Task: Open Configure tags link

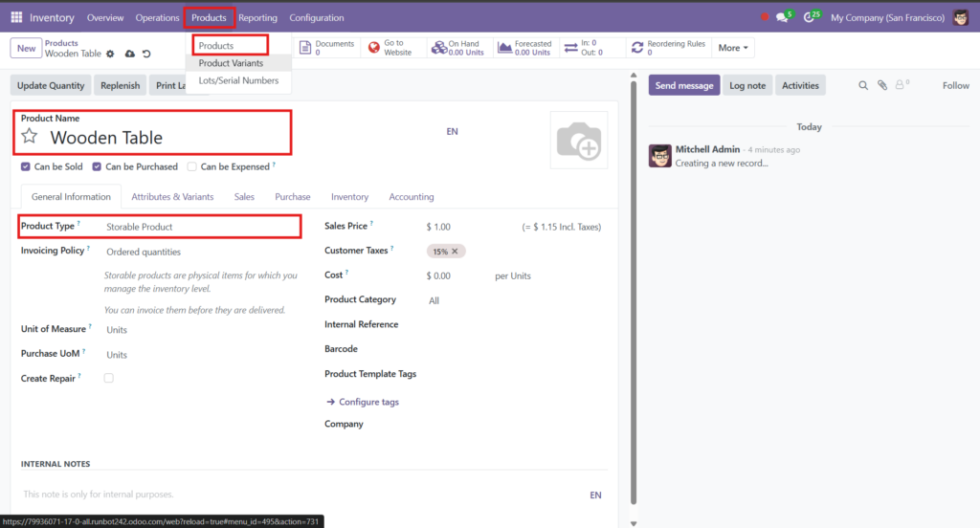Action: pos(363,402)
